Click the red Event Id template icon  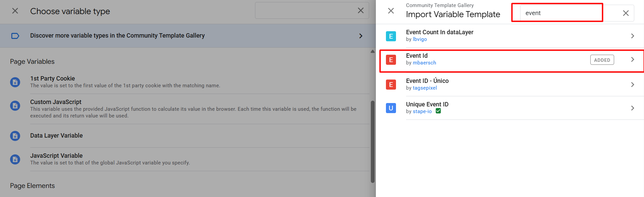point(391,60)
